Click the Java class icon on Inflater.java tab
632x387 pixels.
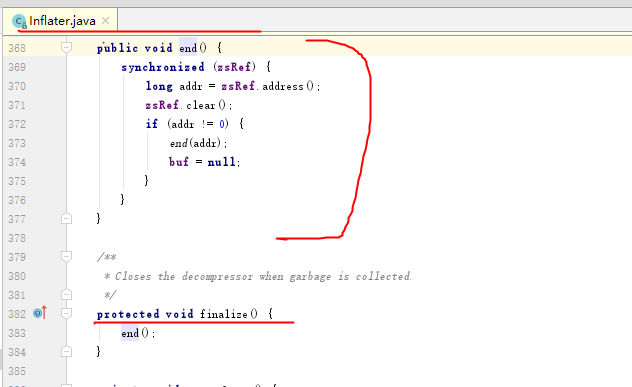(19, 21)
